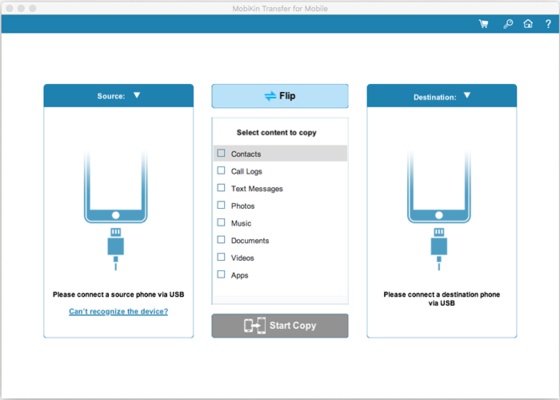Click the Text Messages label
This screenshot has height=400, width=560.
pyautogui.click(x=257, y=189)
